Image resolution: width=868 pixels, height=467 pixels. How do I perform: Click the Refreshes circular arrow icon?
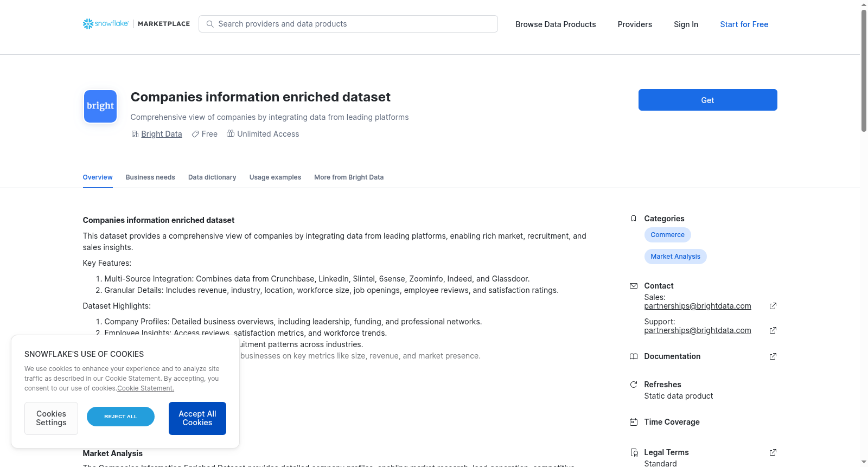coord(633,385)
